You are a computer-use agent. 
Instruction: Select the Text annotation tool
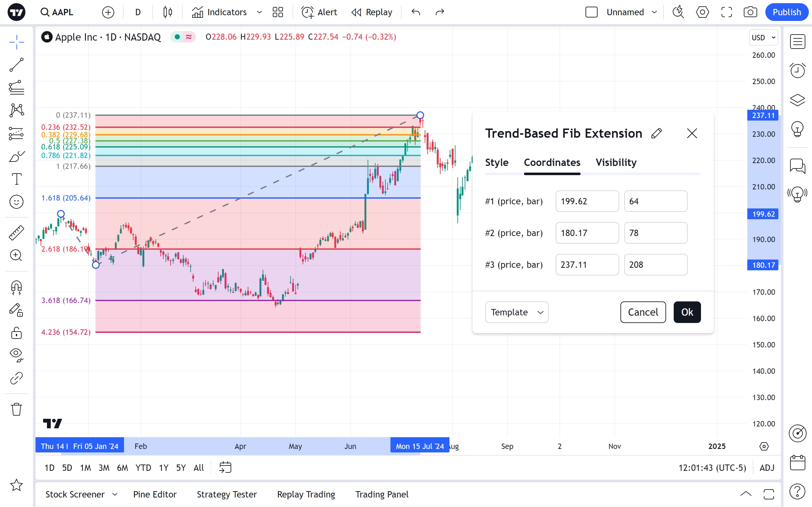[x=16, y=179]
